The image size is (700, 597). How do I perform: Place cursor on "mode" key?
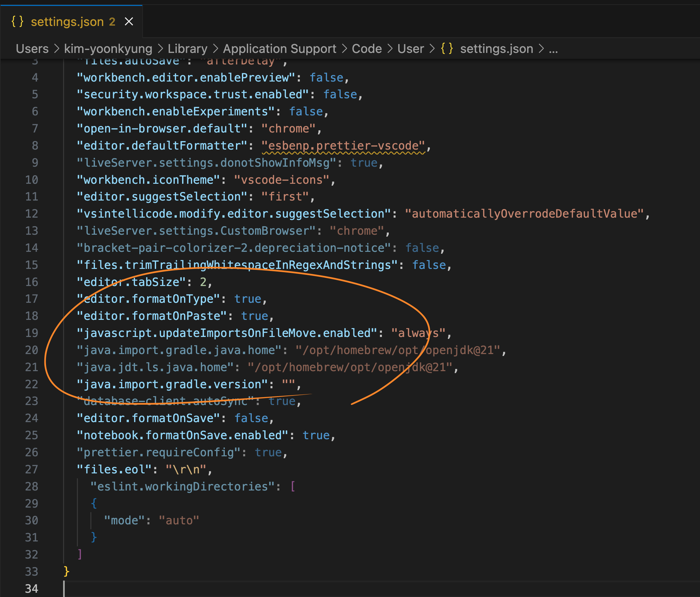tap(125, 521)
